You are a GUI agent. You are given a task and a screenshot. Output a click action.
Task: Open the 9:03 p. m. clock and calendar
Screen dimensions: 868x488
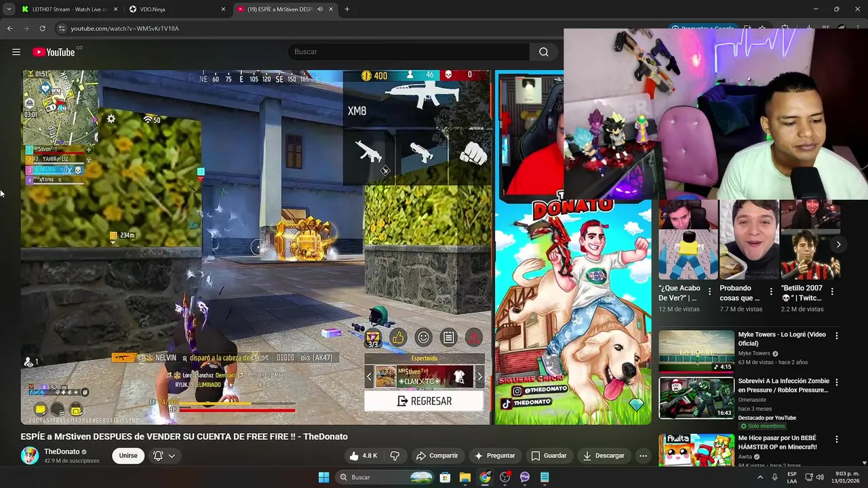pyautogui.click(x=847, y=477)
